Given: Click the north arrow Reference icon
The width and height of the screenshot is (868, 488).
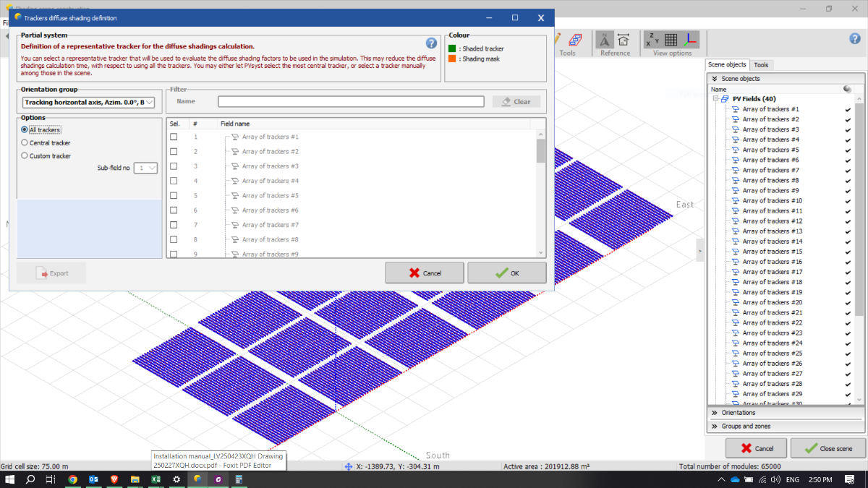Looking at the screenshot, I should [x=605, y=40].
